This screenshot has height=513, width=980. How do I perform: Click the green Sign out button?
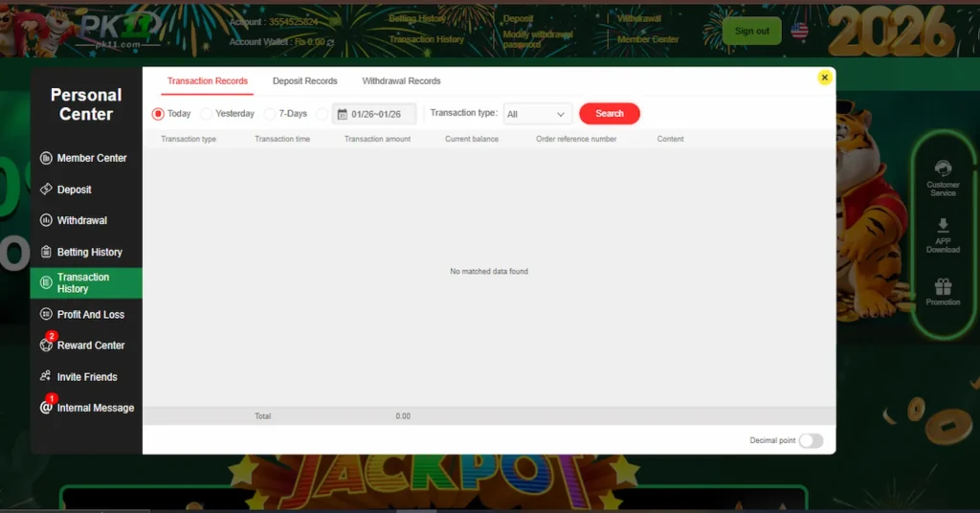tap(751, 31)
